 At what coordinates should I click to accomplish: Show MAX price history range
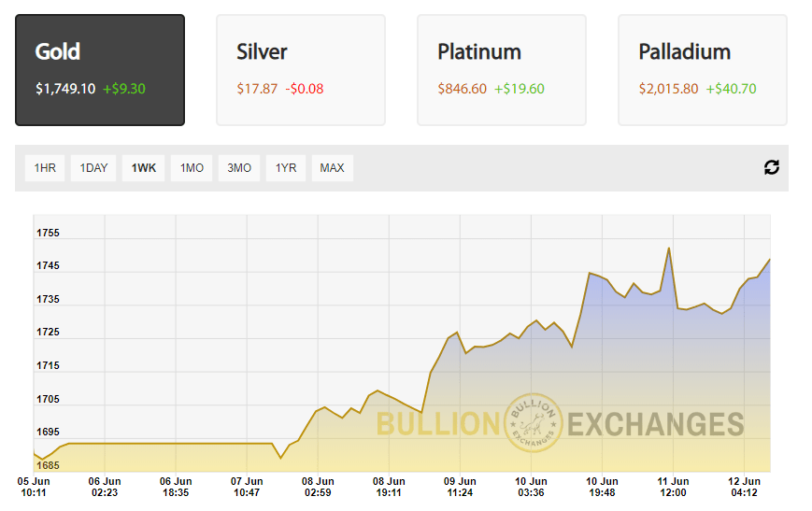[332, 168]
